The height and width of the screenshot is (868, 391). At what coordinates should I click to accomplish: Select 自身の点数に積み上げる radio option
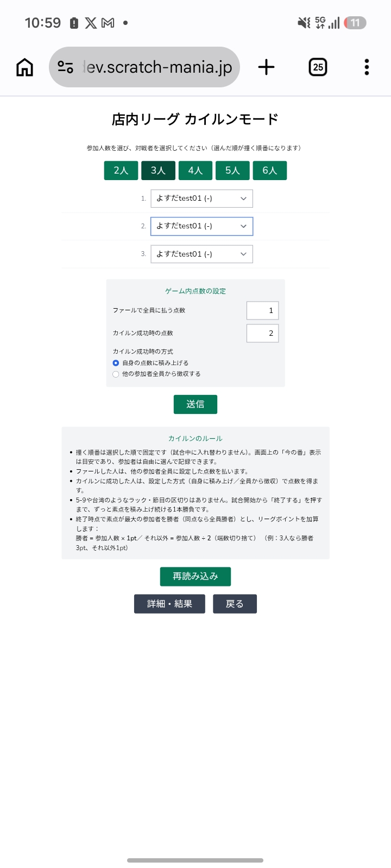click(x=116, y=363)
